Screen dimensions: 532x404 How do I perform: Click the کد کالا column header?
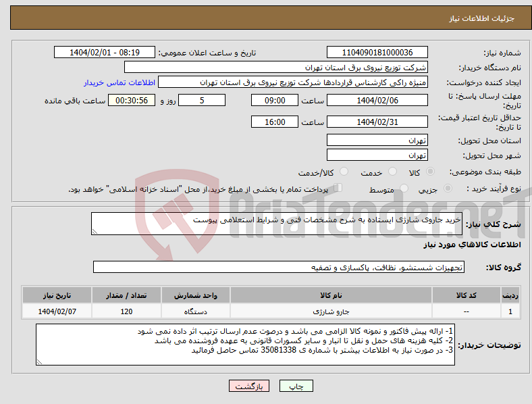tap(467, 295)
